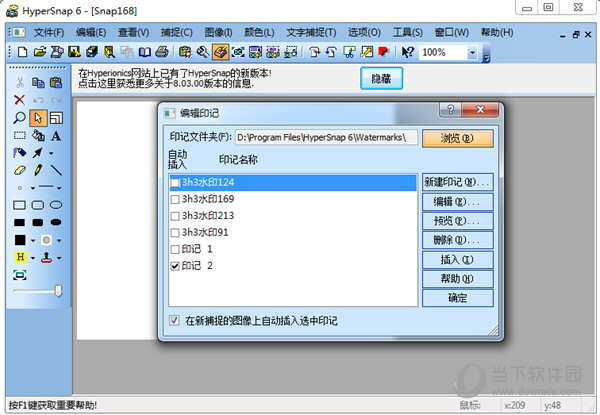Open the 图像(I) menu
600x415 pixels.
coord(218,33)
